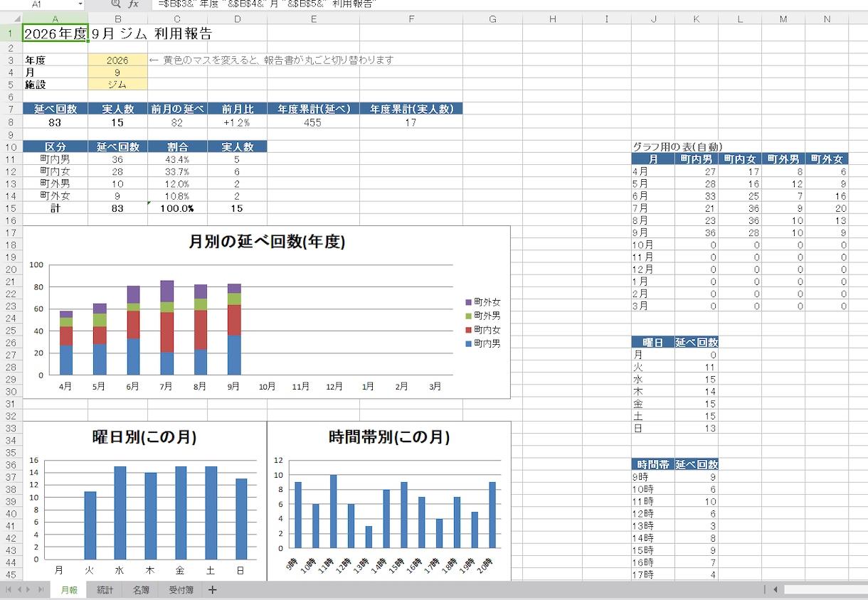Switch to the 受付簿 sheet tab
This screenshot has height=600, width=868.
pyautogui.click(x=181, y=590)
